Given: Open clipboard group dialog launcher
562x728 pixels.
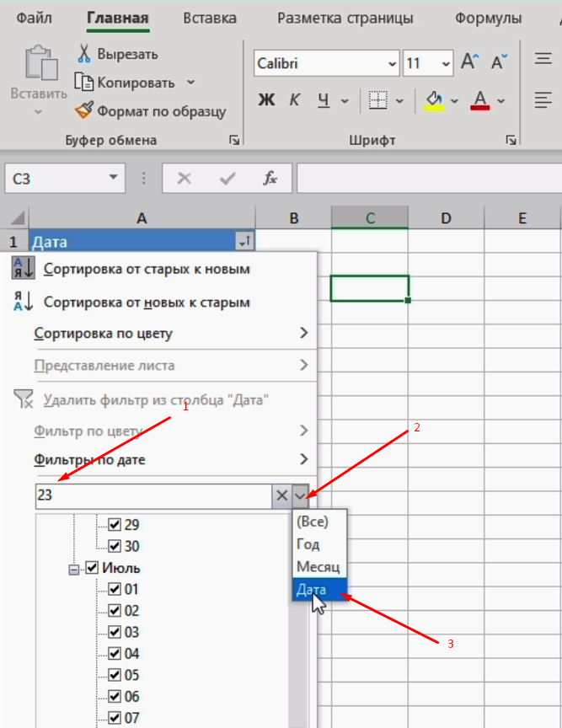Looking at the screenshot, I should click(x=234, y=140).
